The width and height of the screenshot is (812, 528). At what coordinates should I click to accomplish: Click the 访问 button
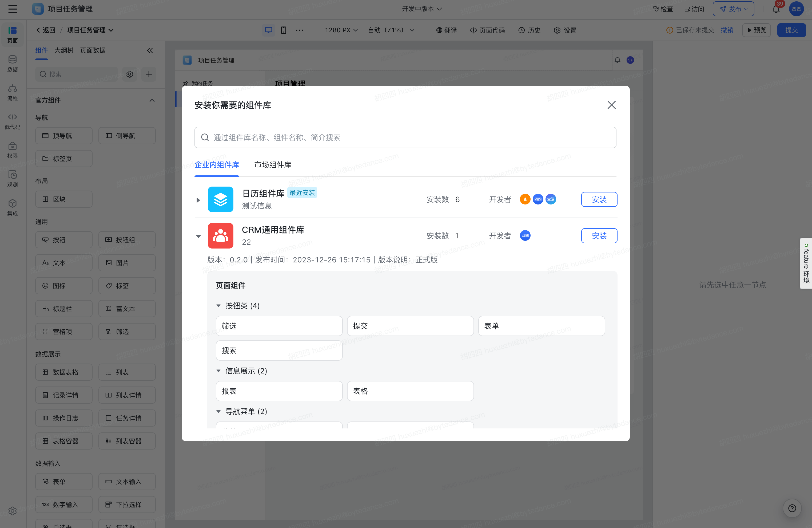click(x=694, y=9)
